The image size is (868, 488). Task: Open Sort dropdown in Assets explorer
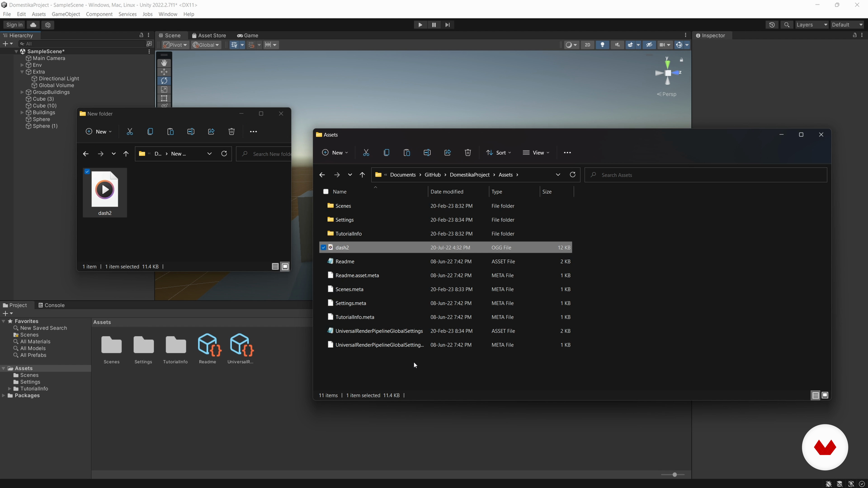[499, 153]
